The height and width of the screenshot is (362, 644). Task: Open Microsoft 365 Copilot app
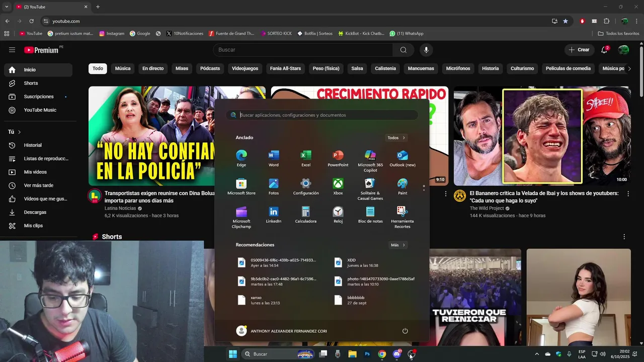click(x=370, y=161)
